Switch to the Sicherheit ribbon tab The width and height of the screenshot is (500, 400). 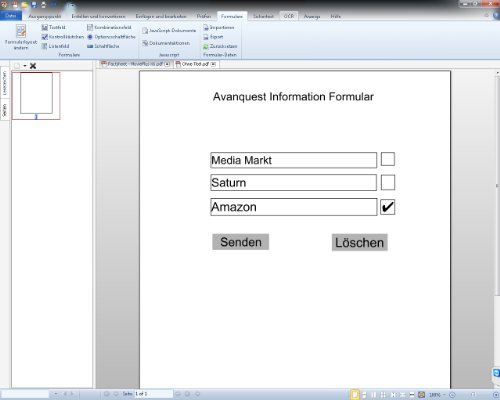[x=263, y=16]
